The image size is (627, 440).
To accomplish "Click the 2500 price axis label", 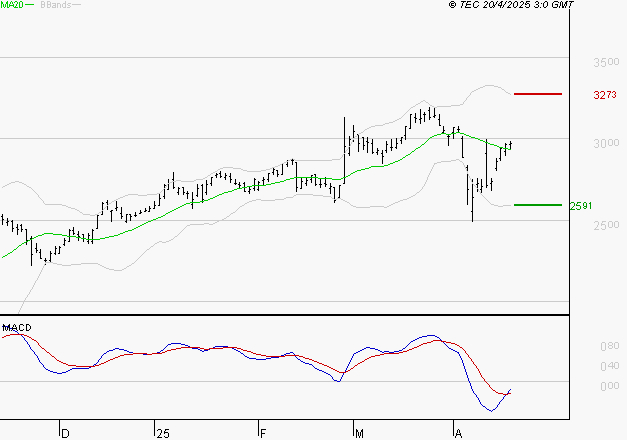I will [x=606, y=225].
